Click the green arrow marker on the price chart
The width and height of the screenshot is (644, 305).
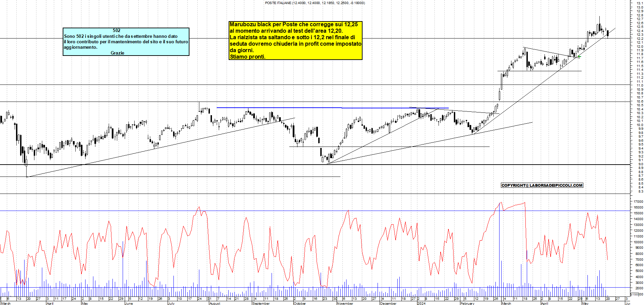click(579, 57)
